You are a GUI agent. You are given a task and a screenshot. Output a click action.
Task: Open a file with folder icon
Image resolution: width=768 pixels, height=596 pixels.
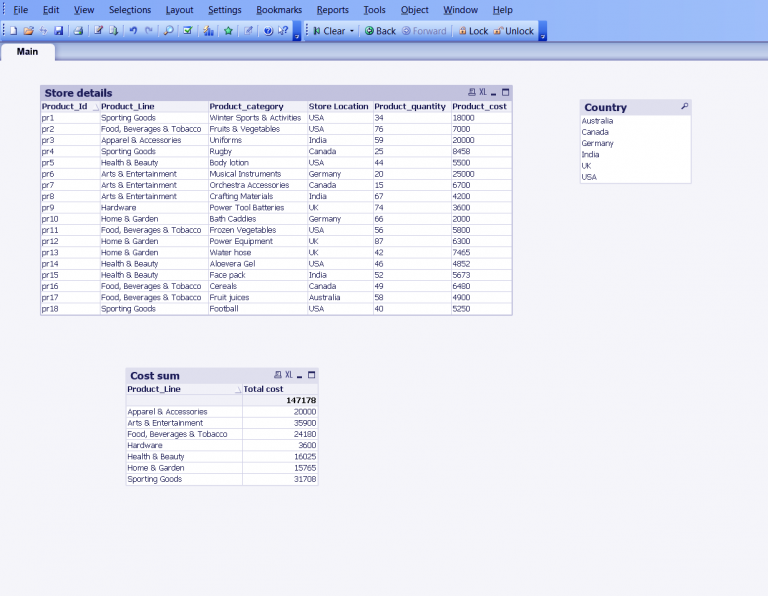28,31
